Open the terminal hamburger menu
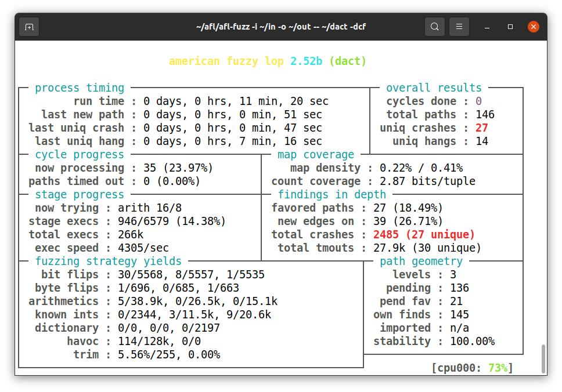562x392 pixels. coord(459,27)
